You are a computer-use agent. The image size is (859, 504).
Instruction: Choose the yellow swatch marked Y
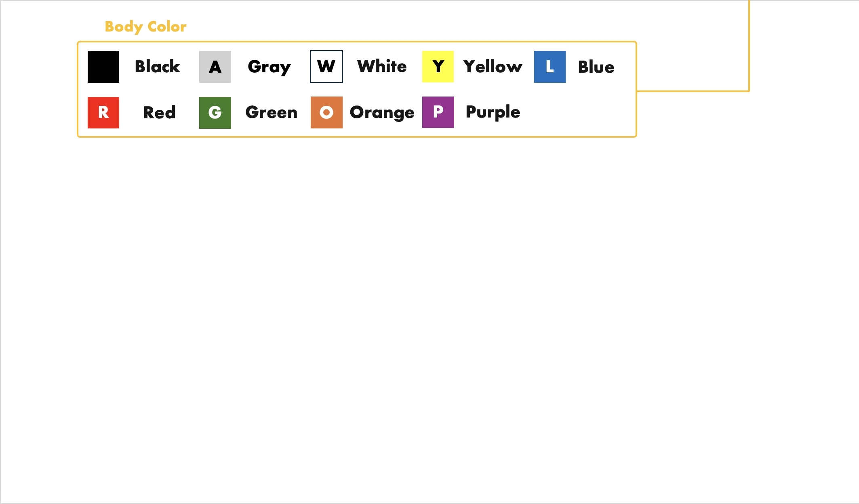tap(438, 67)
